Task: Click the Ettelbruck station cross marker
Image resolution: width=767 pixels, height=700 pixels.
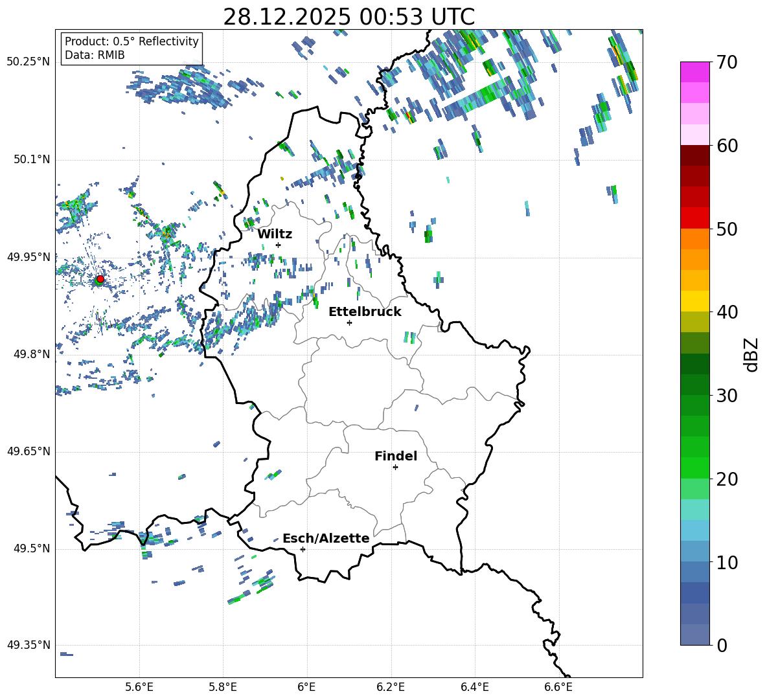Action: 349,322
